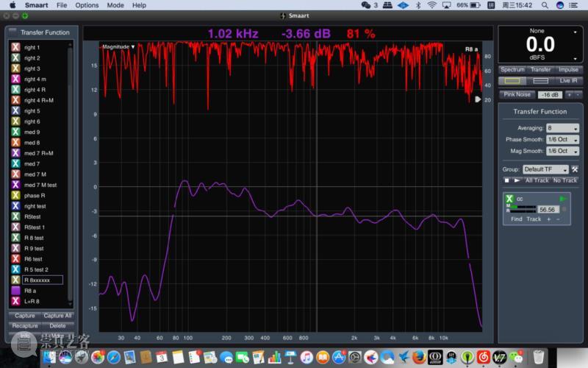Open the Trash in the Dock
Screen dimensions: 588x368
click(x=538, y=357)
